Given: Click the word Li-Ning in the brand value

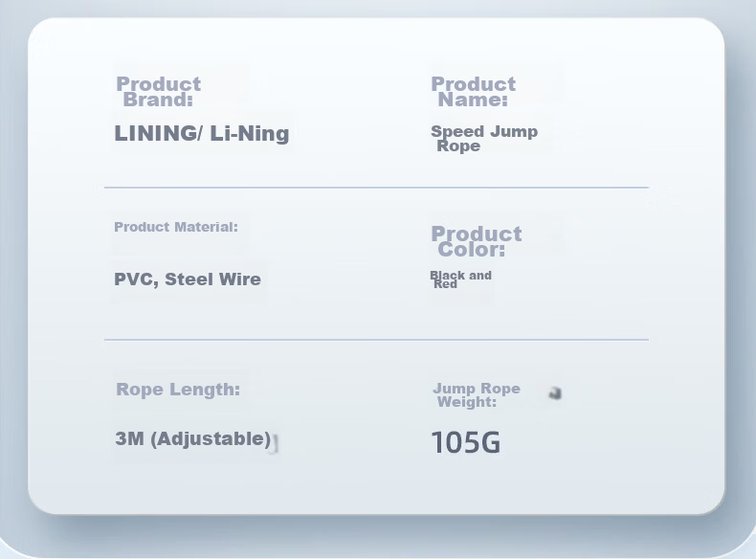Looking at the screenshot, I should pos(250,134).
